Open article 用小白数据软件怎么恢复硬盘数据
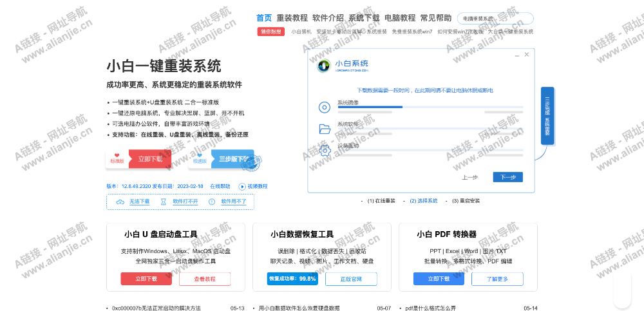Viewport: 644px width, 311px height. click(299, 308)
